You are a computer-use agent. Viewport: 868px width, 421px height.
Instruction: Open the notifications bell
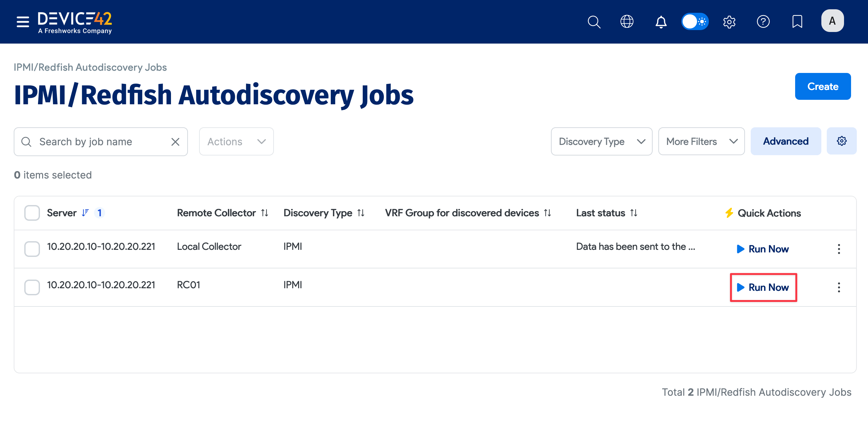[x=661, y=21]
